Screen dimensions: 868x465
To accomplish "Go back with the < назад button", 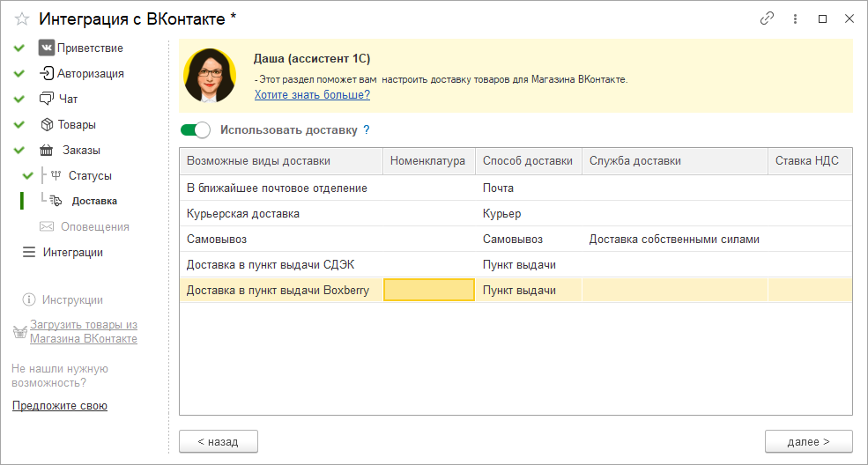I will (x=219, y=442).
